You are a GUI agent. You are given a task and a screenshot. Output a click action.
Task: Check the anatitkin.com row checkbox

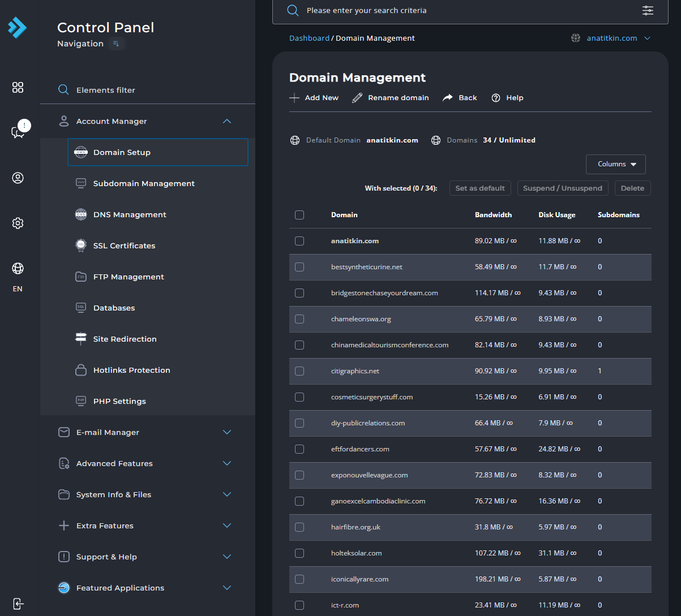tap(299, 241)
